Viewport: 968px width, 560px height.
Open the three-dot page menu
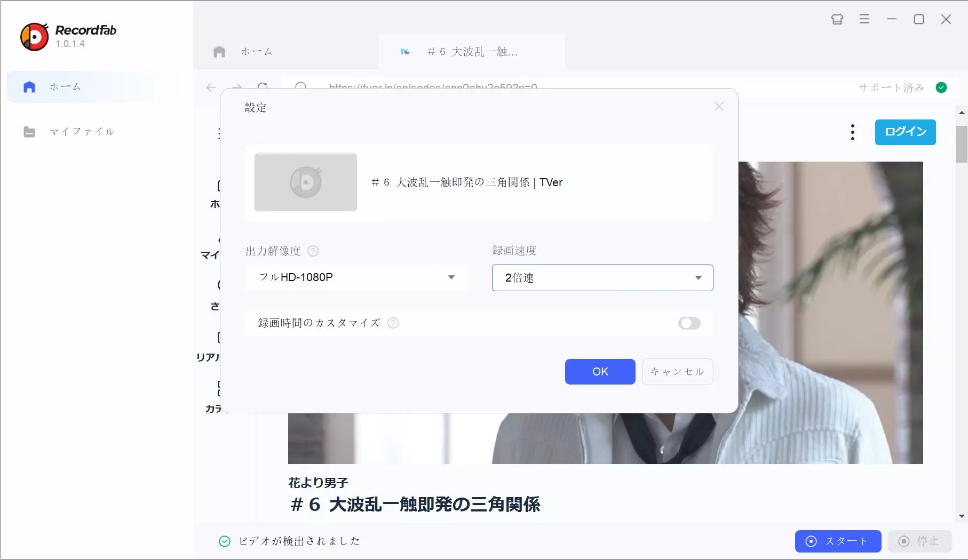[853, 132]
